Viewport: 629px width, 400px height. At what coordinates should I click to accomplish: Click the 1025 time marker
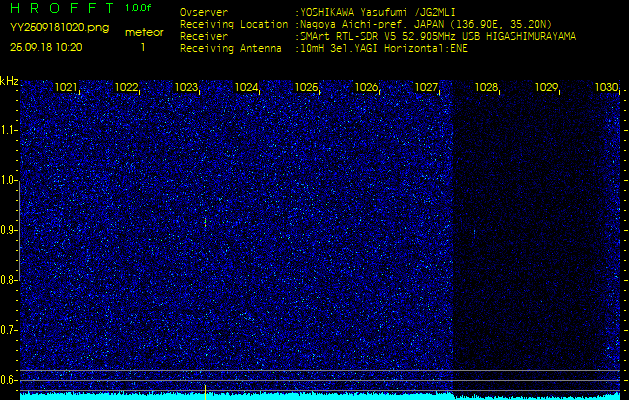(306, 88)
